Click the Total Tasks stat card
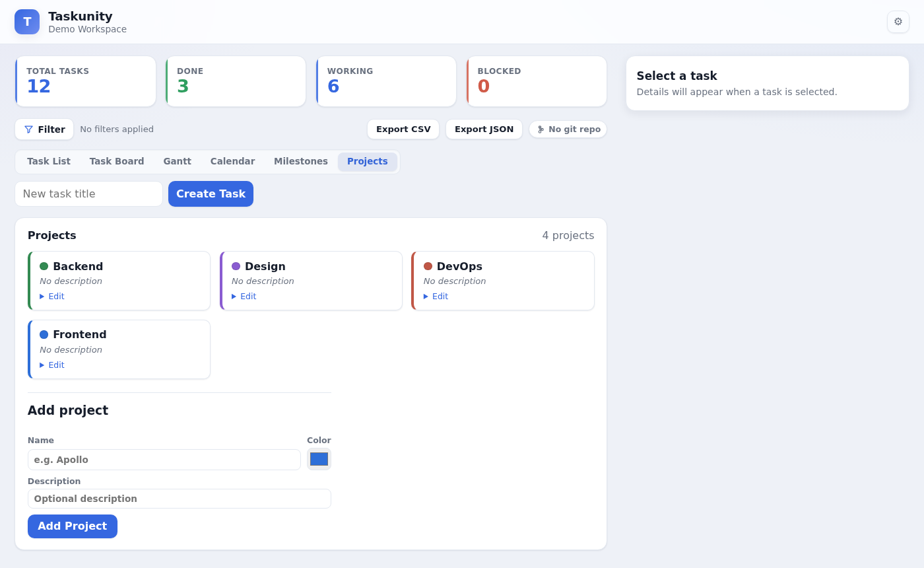This screenshot has width=924, height=568. (x=86, y=81)
